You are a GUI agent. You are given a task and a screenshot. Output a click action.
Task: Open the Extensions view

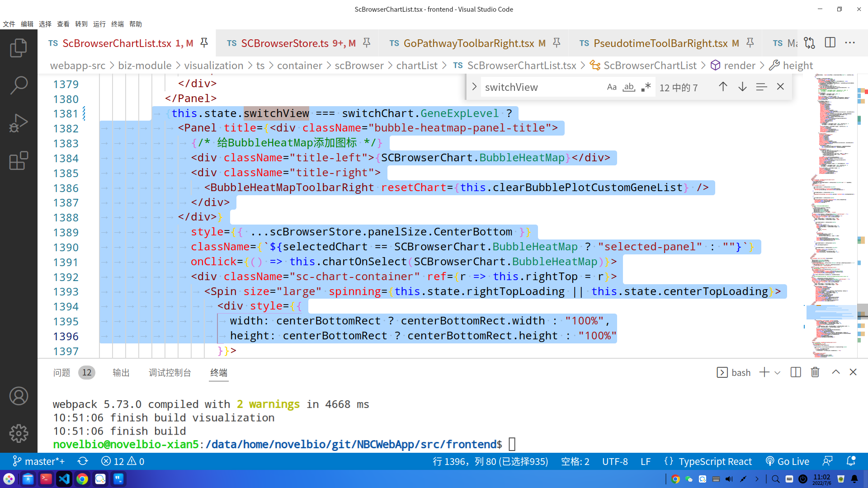coord(19,160)
